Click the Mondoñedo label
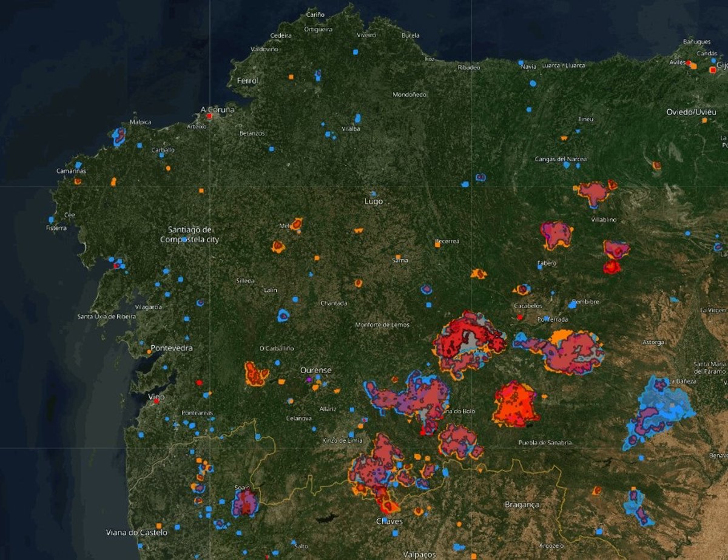 pyautogui.click(x=409, y=95)
